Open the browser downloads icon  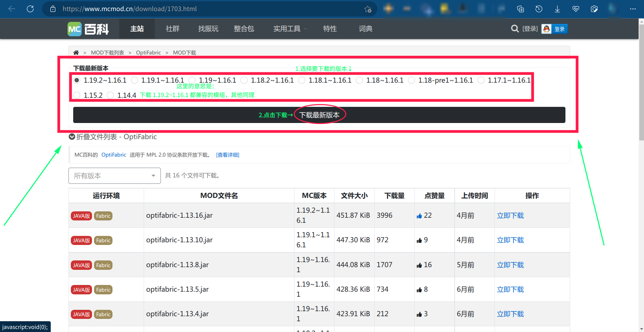[x=557, y=9]
